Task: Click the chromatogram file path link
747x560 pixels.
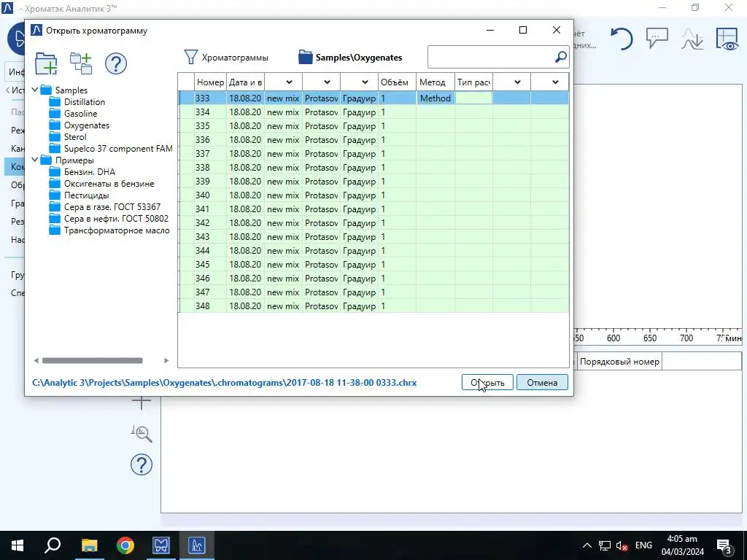Action: click(225, 382)
